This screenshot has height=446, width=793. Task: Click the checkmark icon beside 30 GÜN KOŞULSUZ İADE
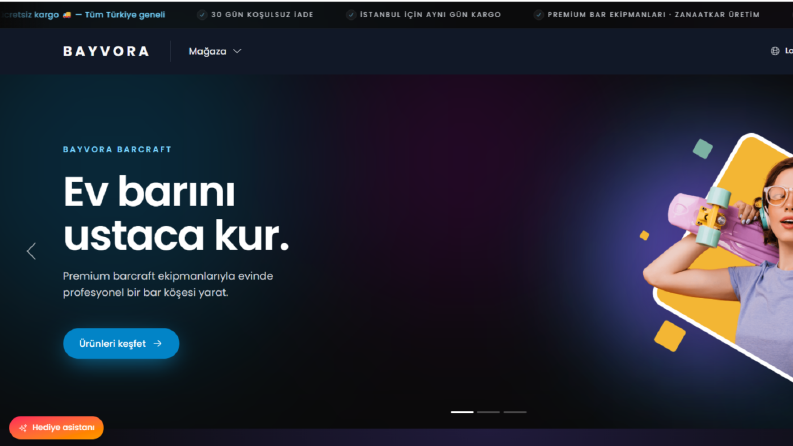click(202, 15)
